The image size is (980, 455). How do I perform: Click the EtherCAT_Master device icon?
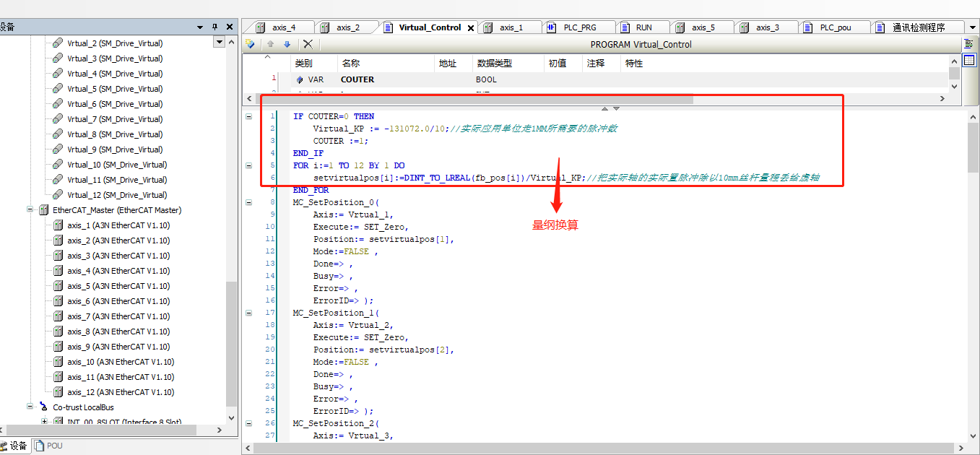click(x=44, y=210)
